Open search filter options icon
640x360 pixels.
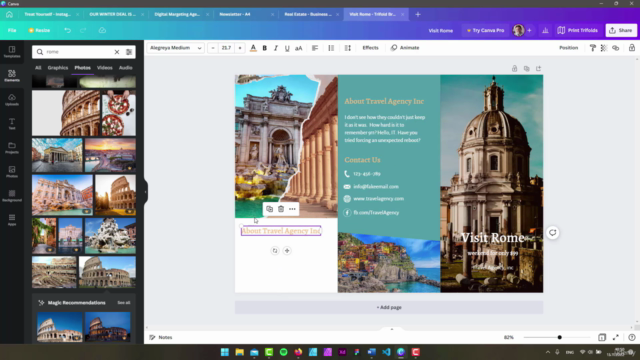(x=129, y=52)
